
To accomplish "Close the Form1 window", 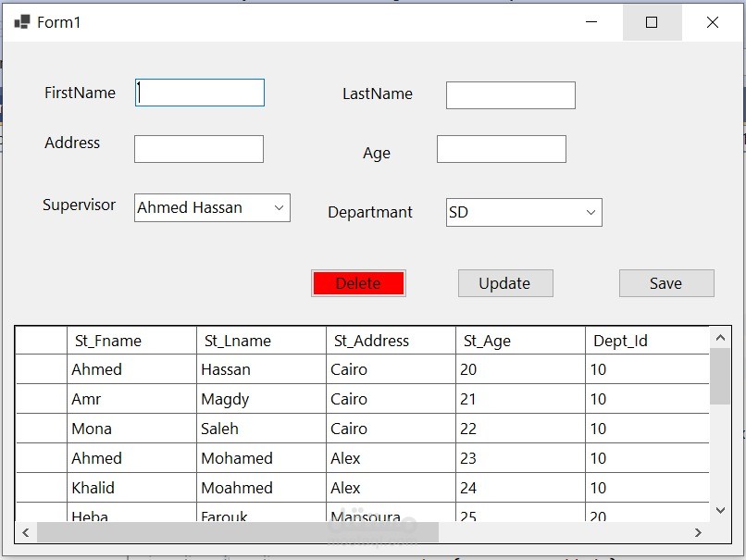I will (x=713, y=22).
